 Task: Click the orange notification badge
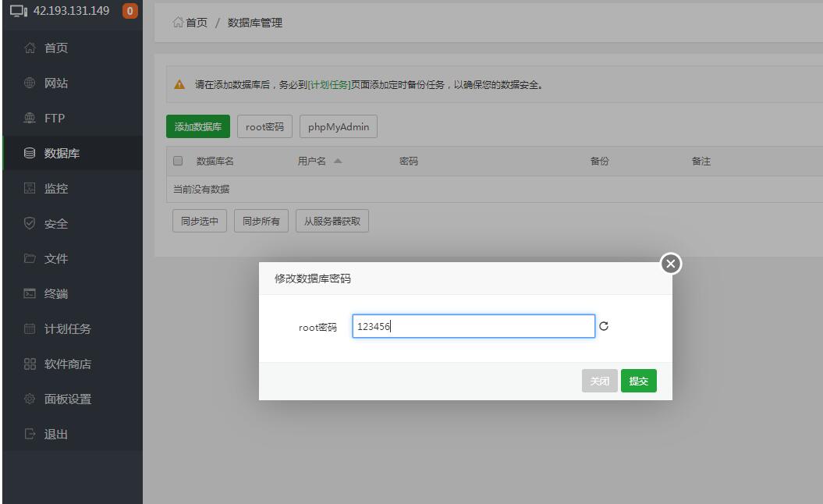coord(129,11)
